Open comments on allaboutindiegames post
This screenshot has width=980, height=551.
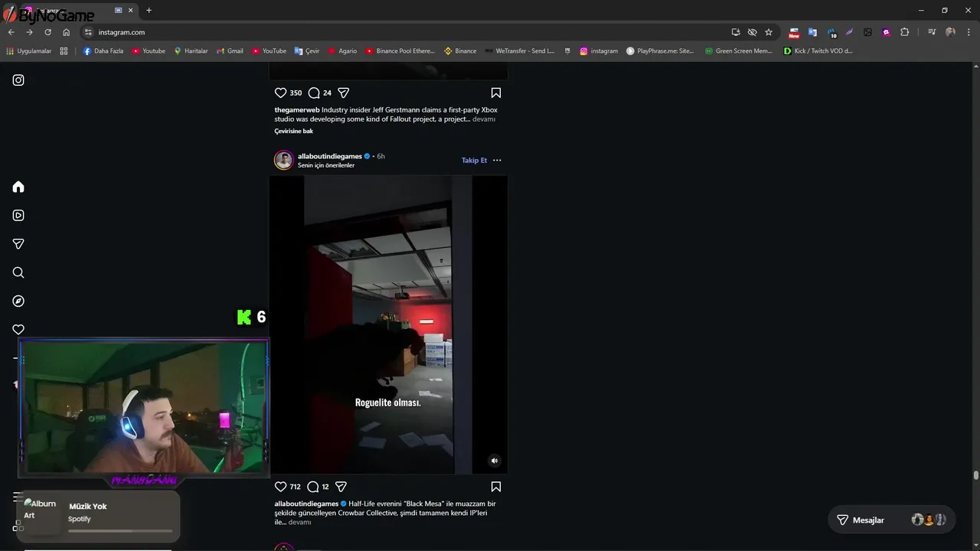313,487
